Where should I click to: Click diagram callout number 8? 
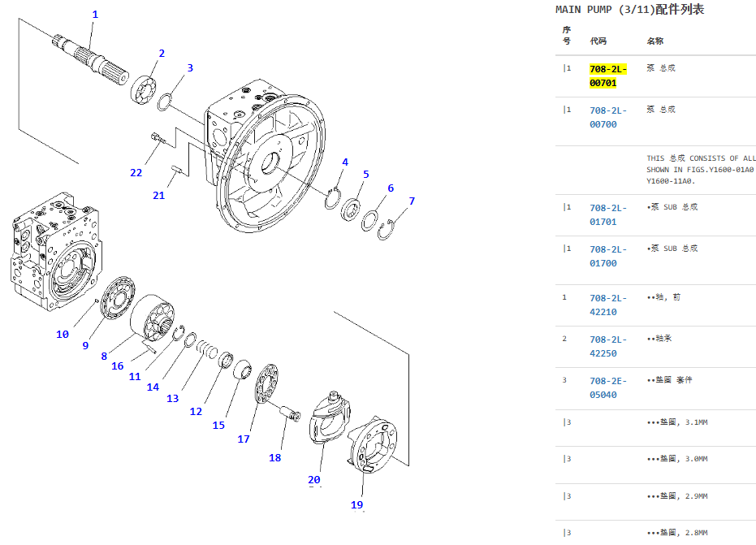tap(104, 357)
